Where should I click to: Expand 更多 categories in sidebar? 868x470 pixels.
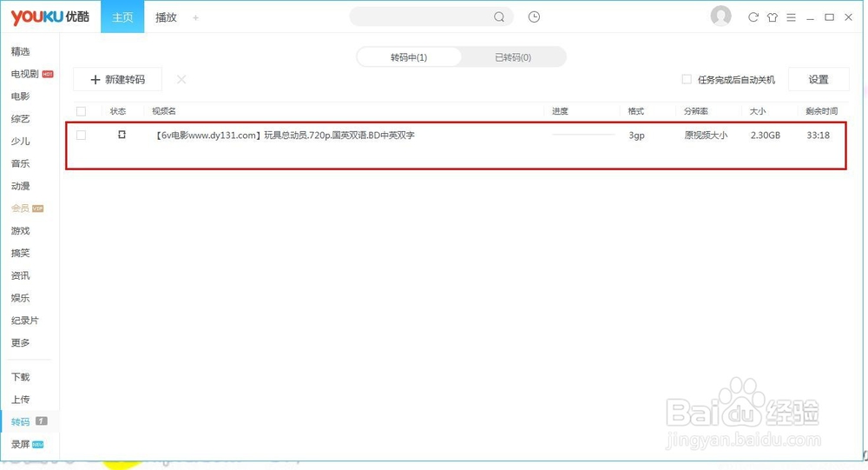coord(21,342)
